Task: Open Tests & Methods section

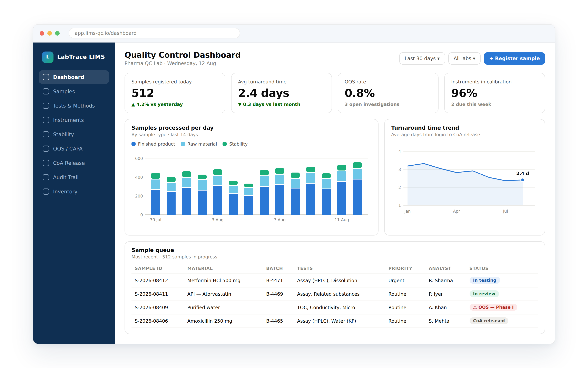Action: 74,106
